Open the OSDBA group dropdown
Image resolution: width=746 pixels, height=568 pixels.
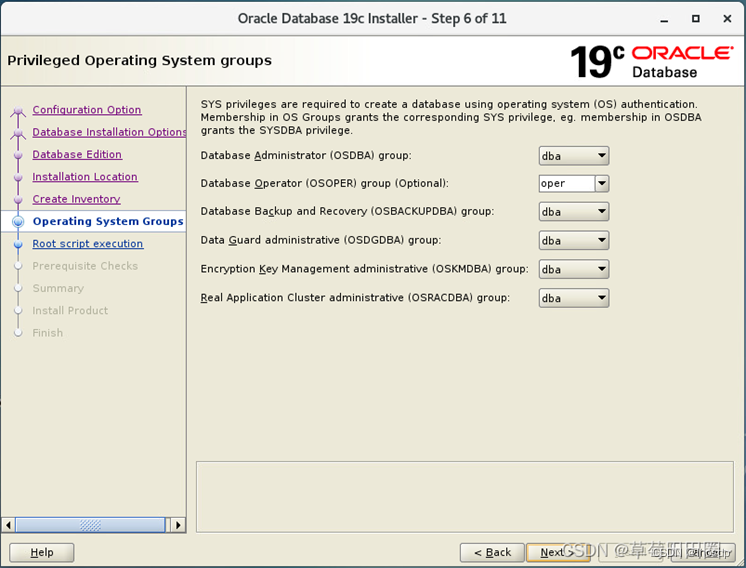pyautogui.click(x=573, y=156)
